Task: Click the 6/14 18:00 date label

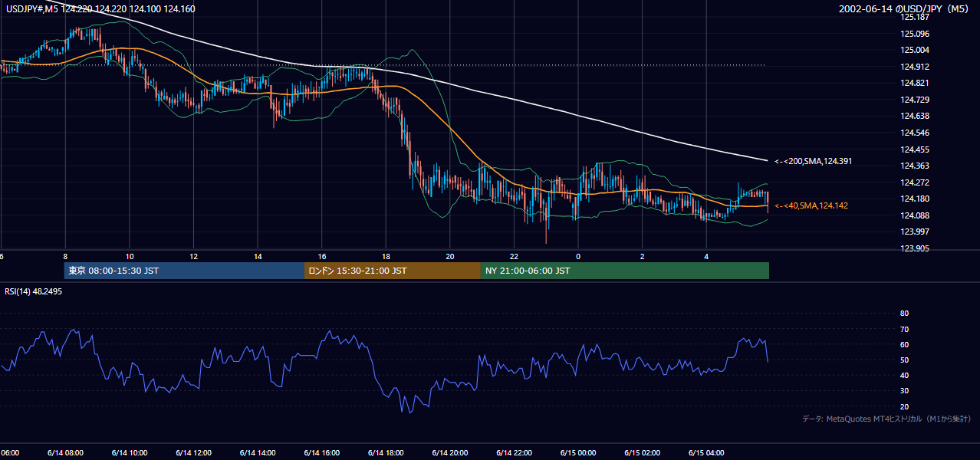Action: 386,452
